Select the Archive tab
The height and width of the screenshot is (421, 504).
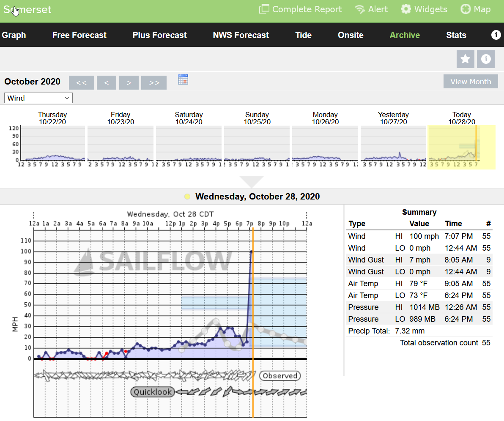click(405, 35)
